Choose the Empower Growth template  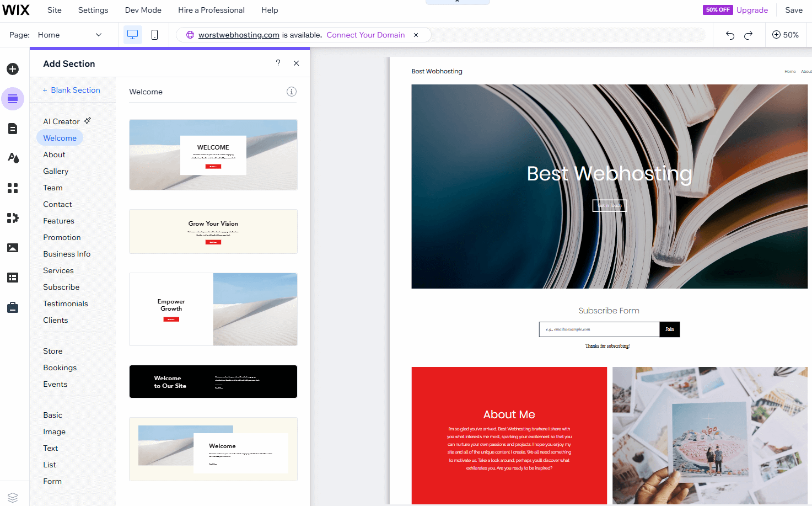[213, 309]
